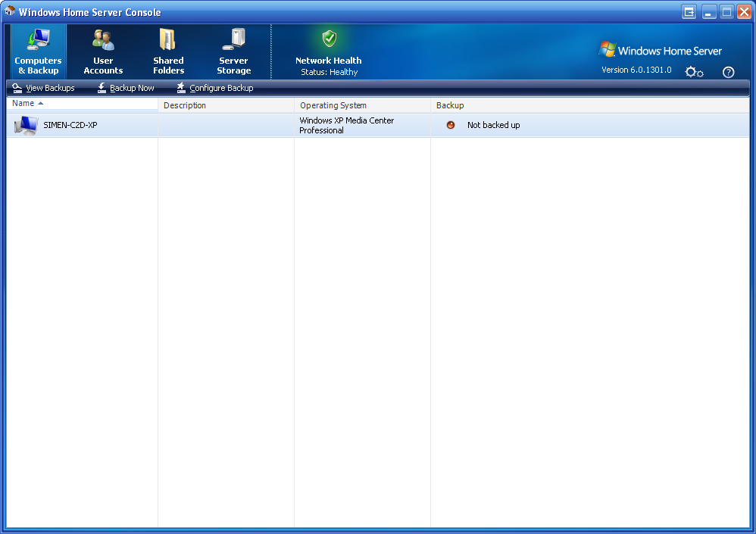Open Help with the question mark icon
This screenshot has height=534, width=756.
728,72
